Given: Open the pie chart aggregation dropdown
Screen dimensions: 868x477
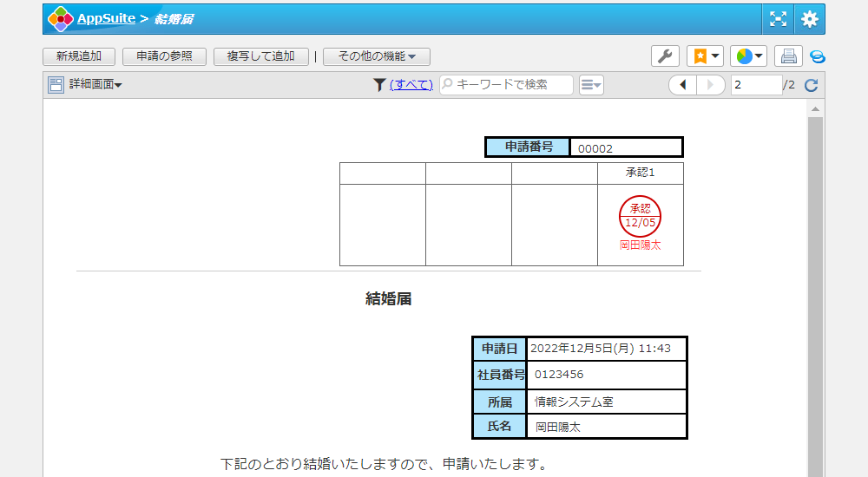Looking at the screenshot, I should 748,56.
